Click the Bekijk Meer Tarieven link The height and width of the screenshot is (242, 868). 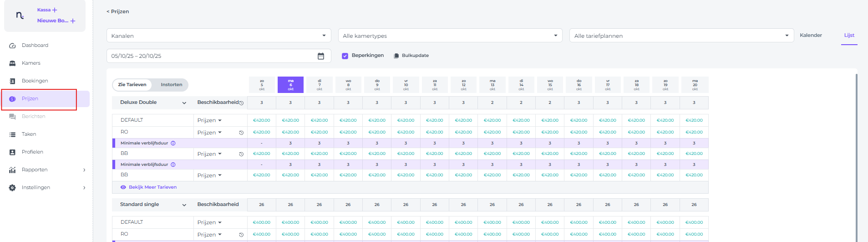tap(152, 187)
